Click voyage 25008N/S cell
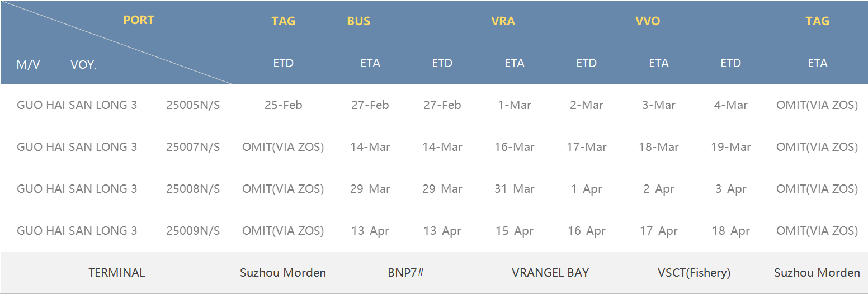 click(193, 189)
